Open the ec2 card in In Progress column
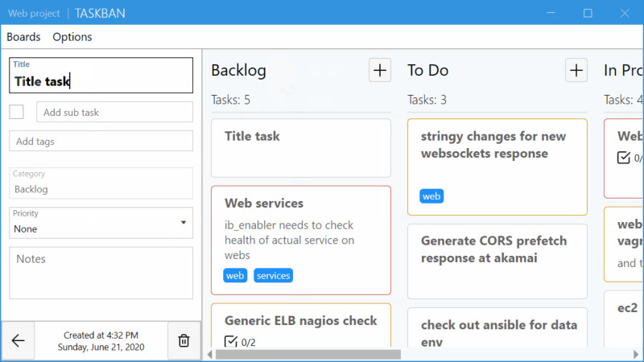 (624, 319)
